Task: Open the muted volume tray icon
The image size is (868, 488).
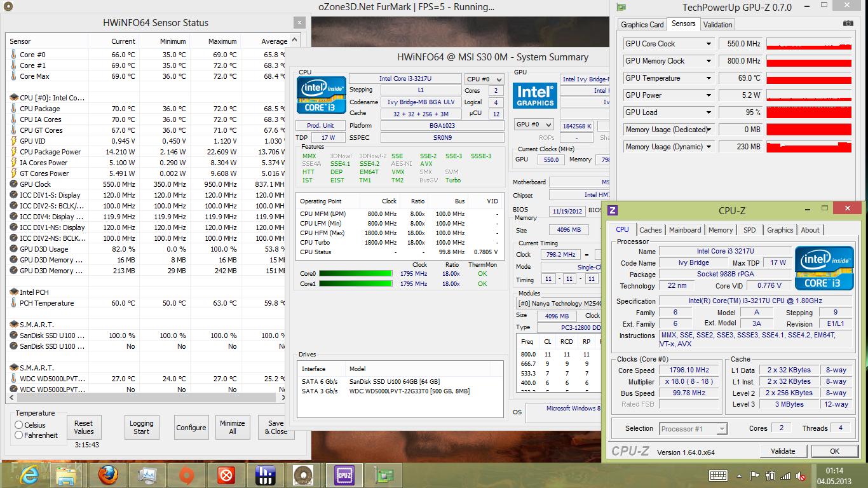Action: pyautogui.click(x=802, y=475)
